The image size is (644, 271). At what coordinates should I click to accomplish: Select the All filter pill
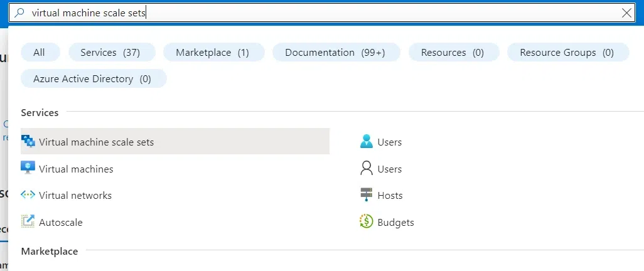(x=40, y=53)
